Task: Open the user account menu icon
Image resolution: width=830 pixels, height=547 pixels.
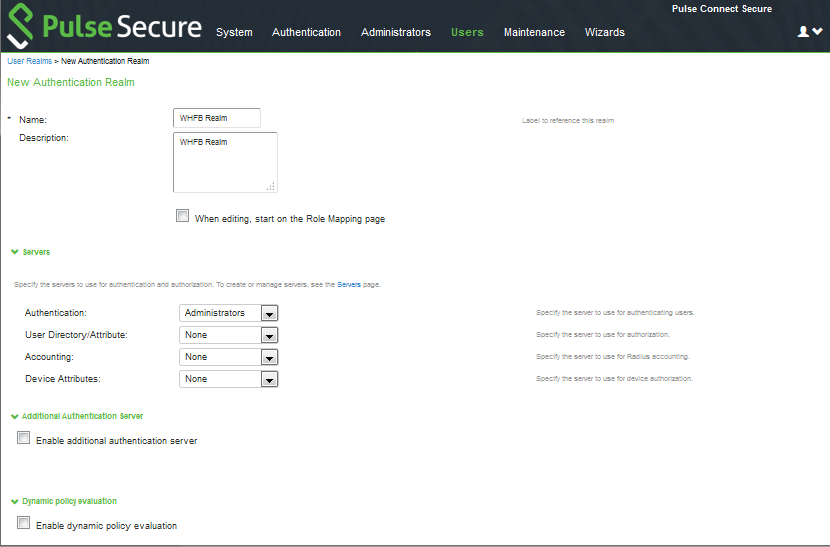Action: (809, 32)
